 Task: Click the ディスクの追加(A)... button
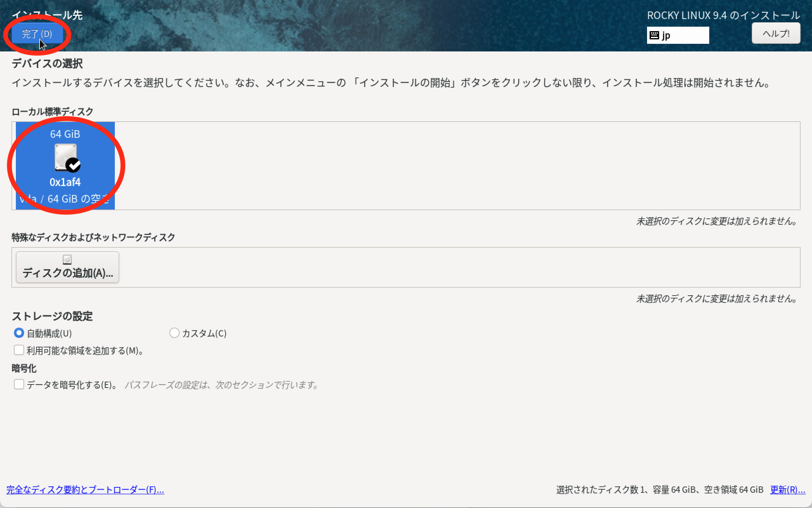pos(68,267)
